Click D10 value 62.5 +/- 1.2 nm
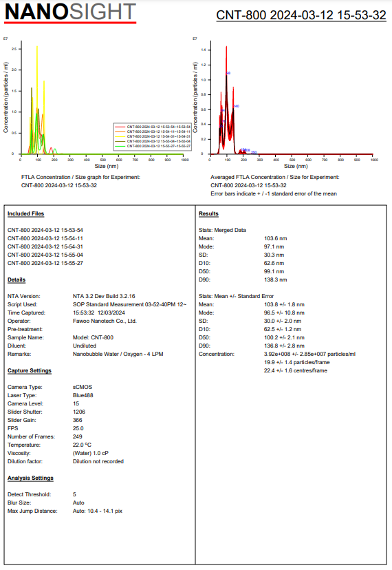Screen dimensions: 392x570 pos(283,329)
